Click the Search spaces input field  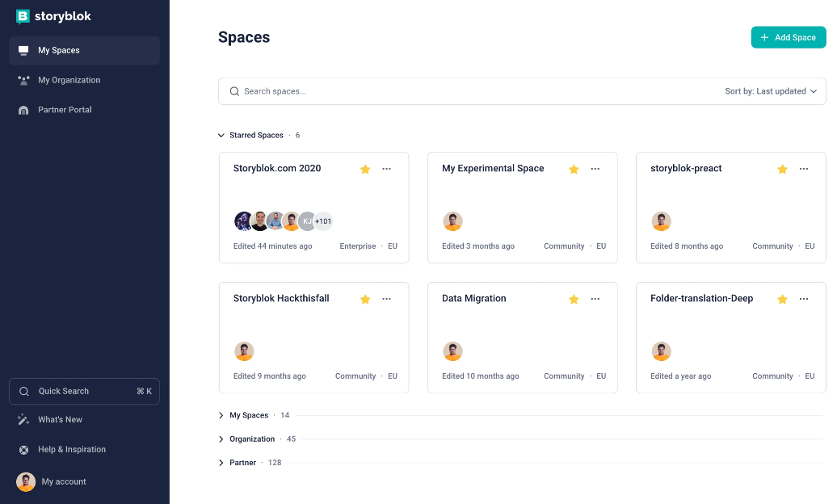click(x=469, y=91)
